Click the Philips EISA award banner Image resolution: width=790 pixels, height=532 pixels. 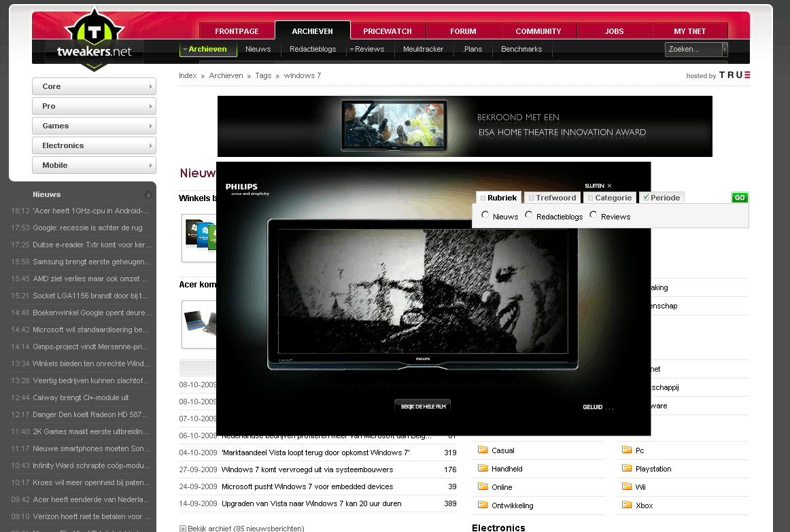click(464, 126)
